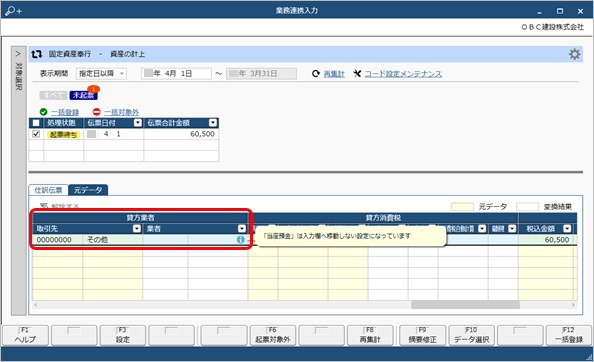Click the 一括対象外 link
Viewport: 594px width, 362px height.
coord(121,112)
